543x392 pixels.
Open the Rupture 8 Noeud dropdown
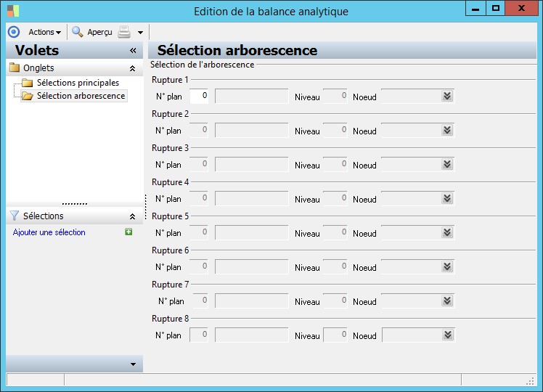point(447,335)
